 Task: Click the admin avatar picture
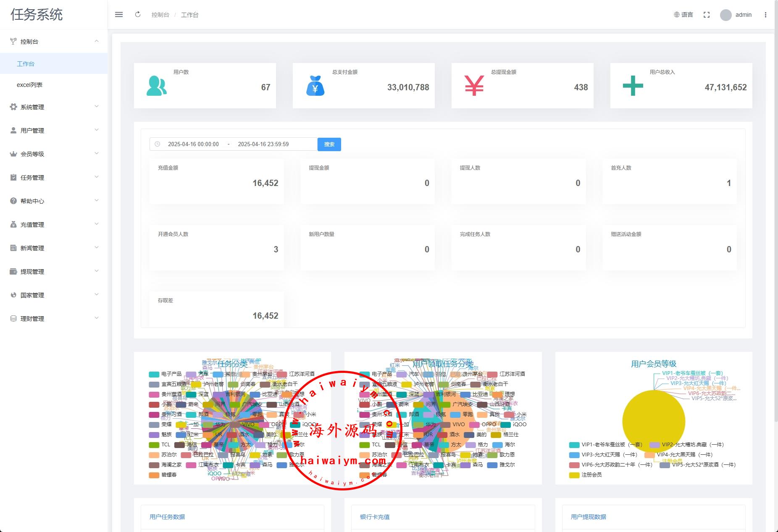[725, 15]
